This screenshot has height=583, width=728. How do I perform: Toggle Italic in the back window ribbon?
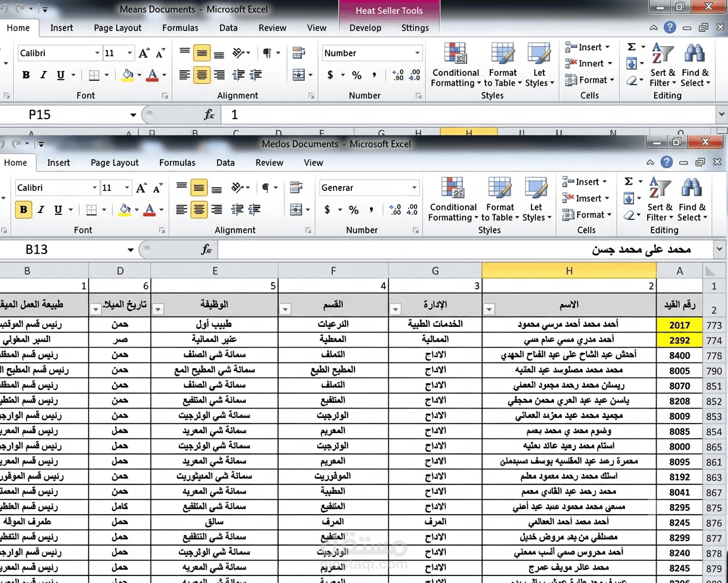pyautogui.click(x=43, y=75)
